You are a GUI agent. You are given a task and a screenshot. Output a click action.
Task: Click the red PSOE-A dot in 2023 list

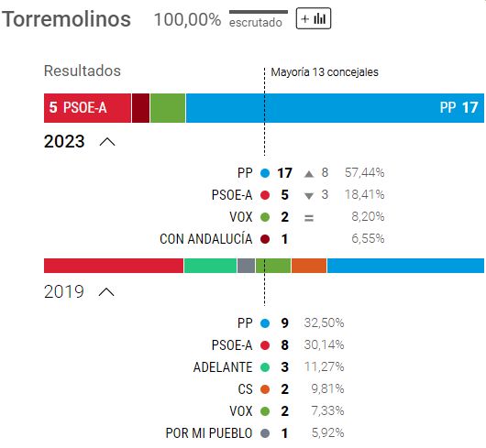(265, 195)
